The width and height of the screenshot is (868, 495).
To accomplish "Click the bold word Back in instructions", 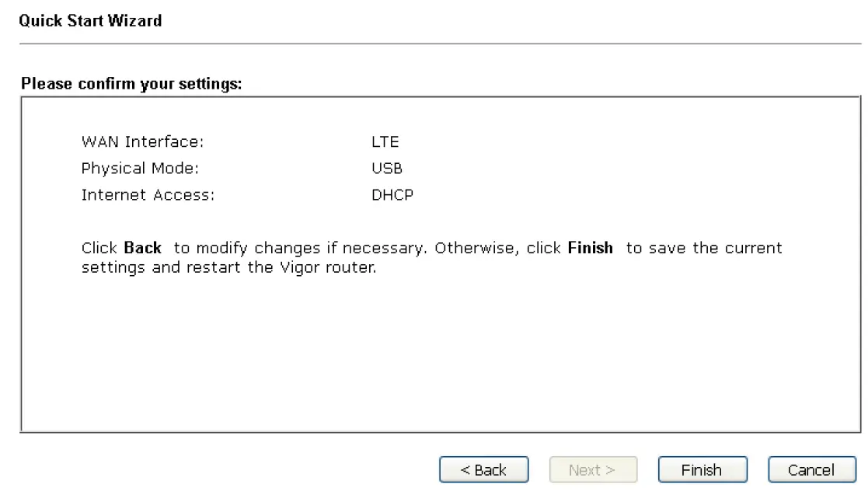I will pyautogui.click(x=143, y=249).
